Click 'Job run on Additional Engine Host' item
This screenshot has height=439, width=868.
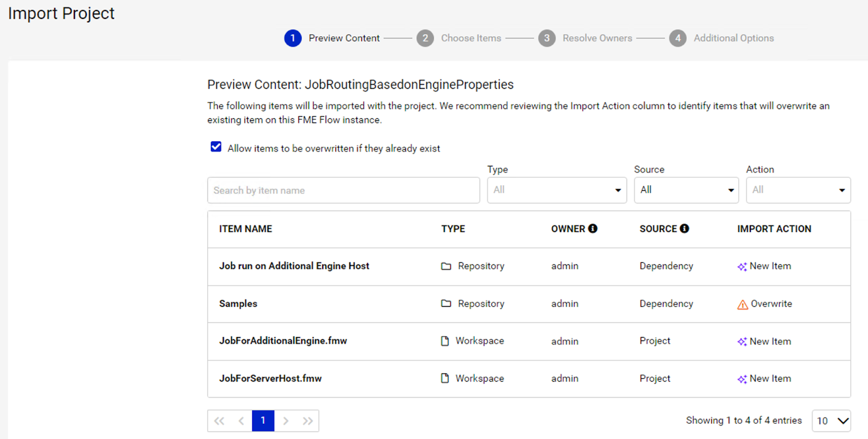click(x=294, y=266)
